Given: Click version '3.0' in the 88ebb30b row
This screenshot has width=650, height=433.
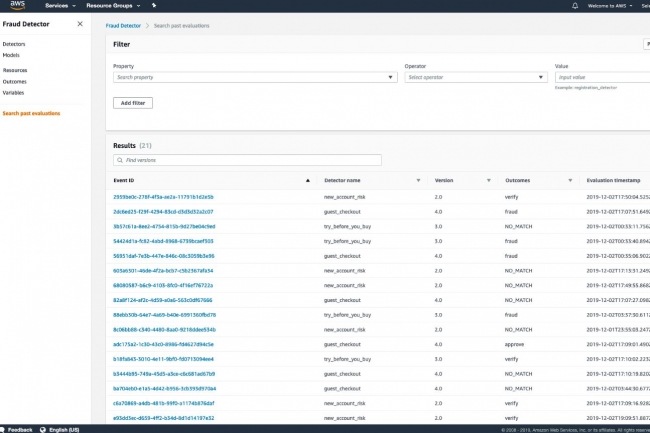Looking at the screenshot, I should [438, 315].
